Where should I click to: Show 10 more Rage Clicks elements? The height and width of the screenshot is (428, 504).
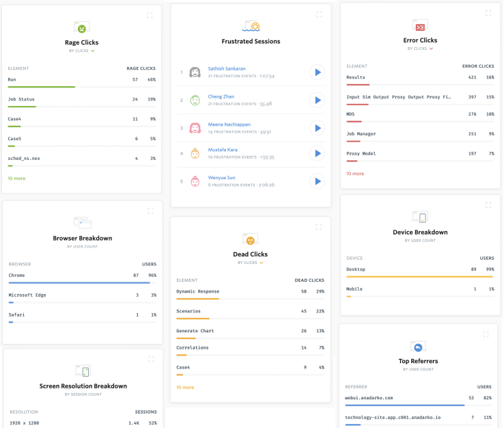(x=16, y=178)
